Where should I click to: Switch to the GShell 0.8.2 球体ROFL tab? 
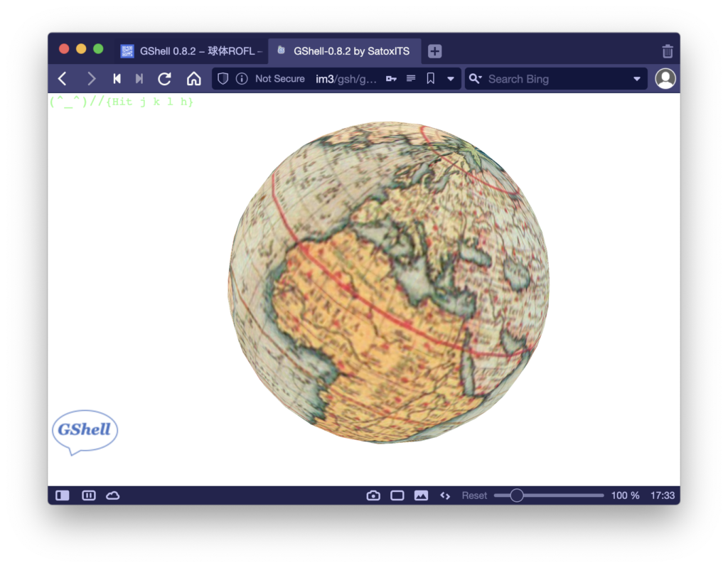pos(192,51)
